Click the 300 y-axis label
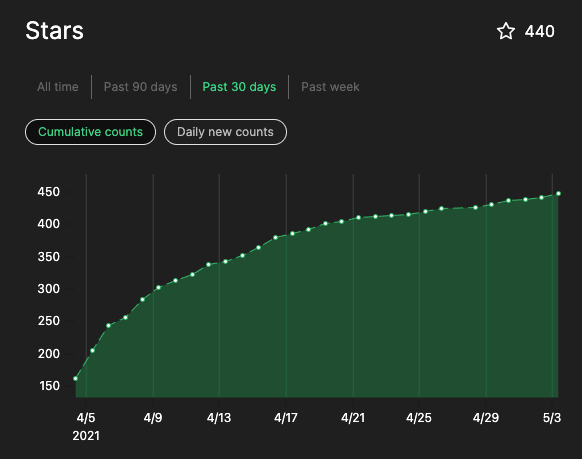 [x=49, y=289]
